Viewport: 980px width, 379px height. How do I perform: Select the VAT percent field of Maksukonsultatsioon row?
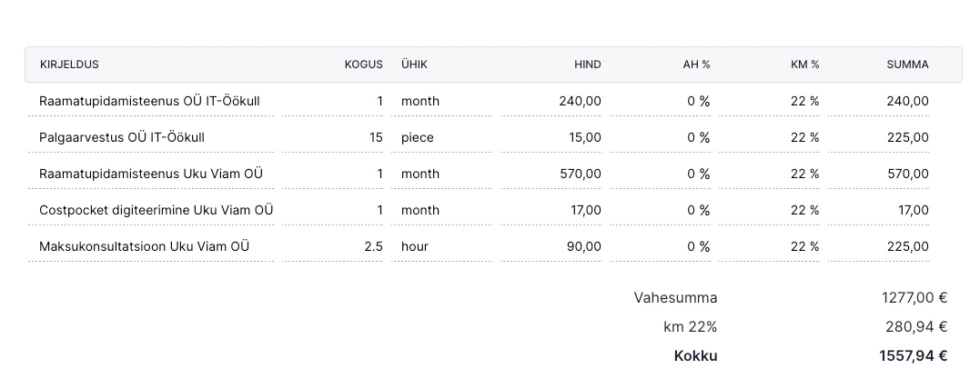click(770, 246)
